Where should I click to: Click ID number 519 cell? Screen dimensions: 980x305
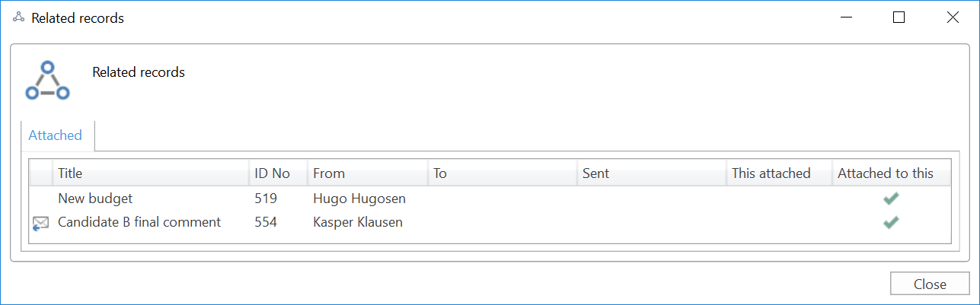point(265,199)
